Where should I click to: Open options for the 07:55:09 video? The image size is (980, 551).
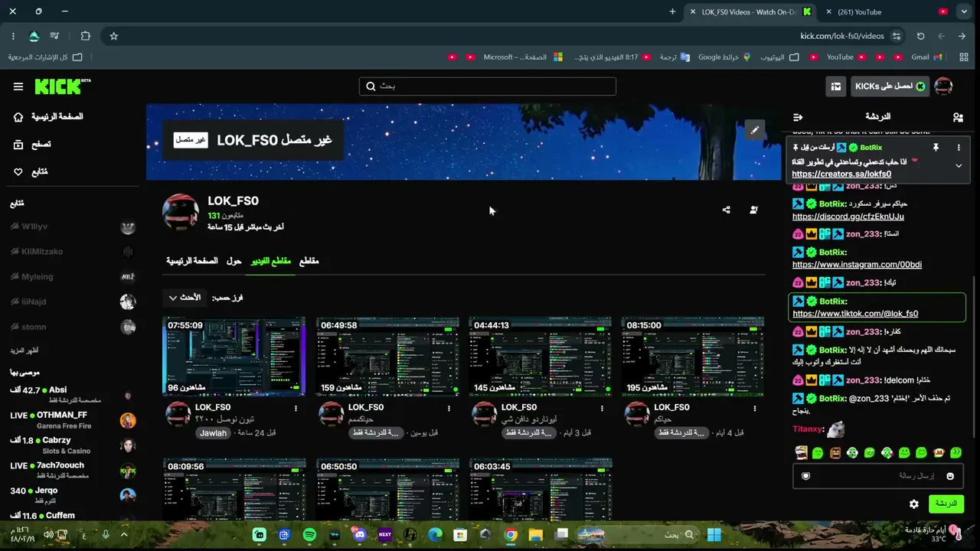(296, 408)
